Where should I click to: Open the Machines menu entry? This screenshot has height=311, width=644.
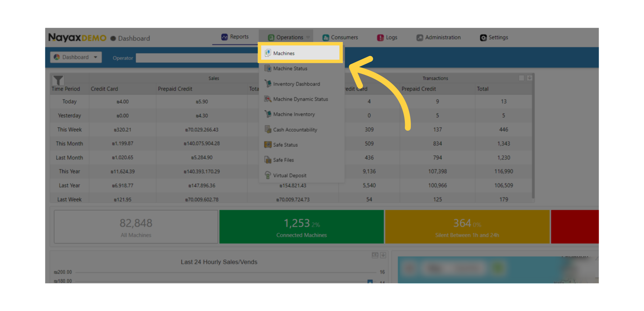click(x=300, y=53)
